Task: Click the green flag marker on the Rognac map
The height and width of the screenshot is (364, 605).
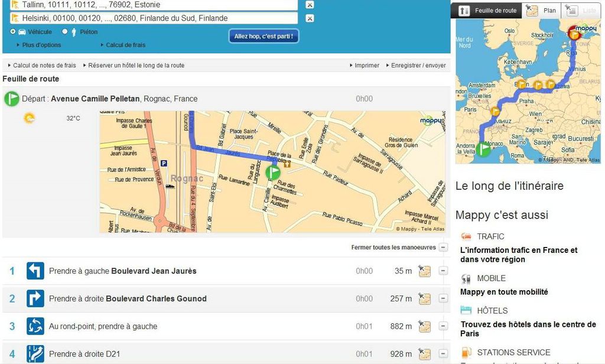Action: point(273,172)
